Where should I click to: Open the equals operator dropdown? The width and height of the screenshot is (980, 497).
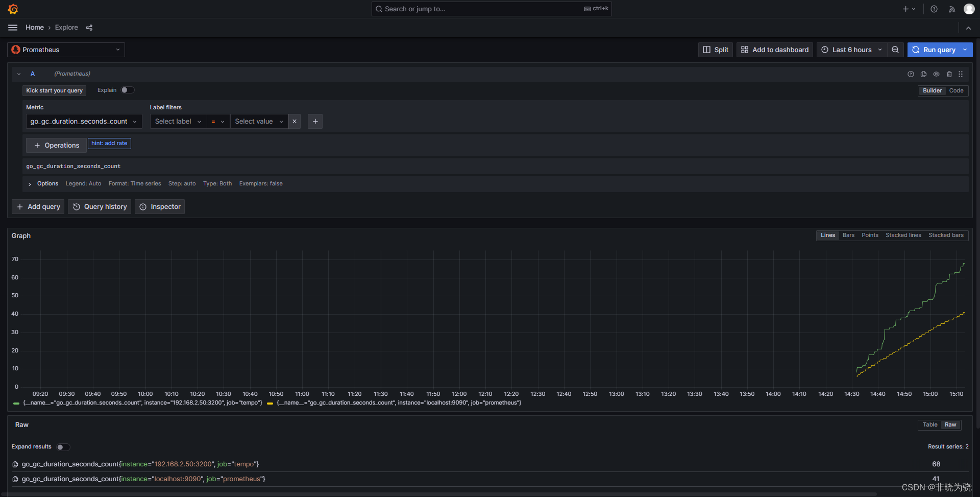218,122
